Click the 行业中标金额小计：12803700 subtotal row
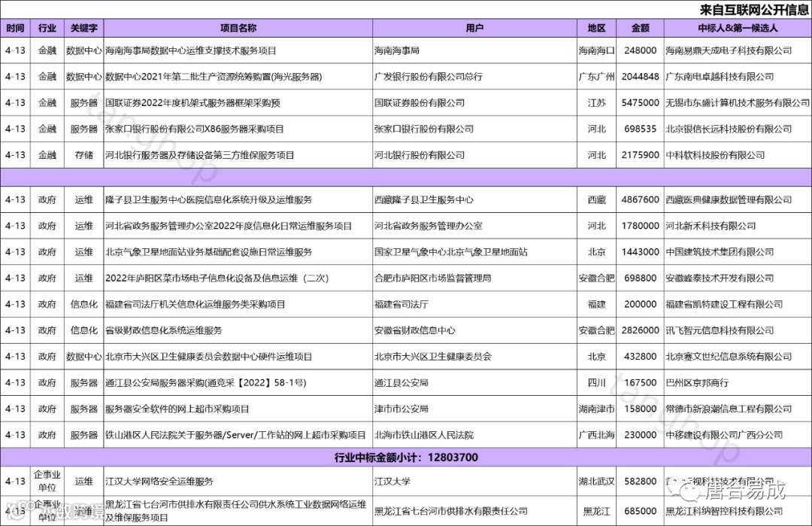 click(406, 457)
